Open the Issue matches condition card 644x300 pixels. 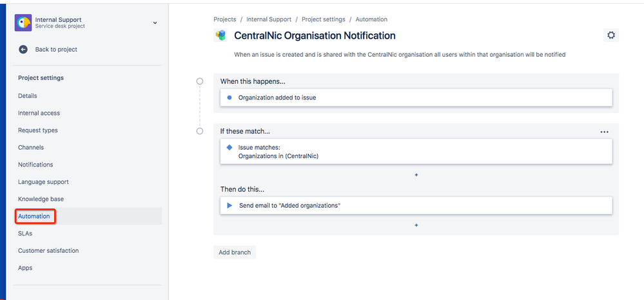(x=416, y=151)
